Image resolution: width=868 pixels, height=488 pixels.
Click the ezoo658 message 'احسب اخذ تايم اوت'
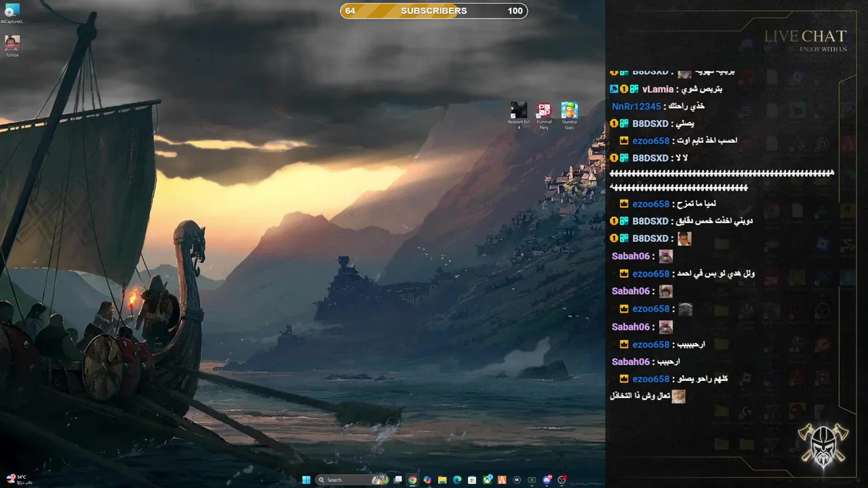pyautogui.click(x=707, y=140)
